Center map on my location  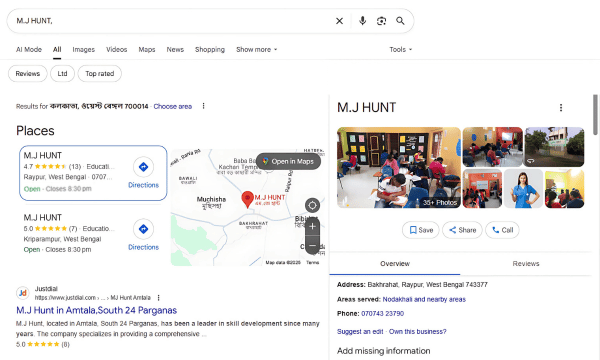pyautogui.click(x=312, y=205)
